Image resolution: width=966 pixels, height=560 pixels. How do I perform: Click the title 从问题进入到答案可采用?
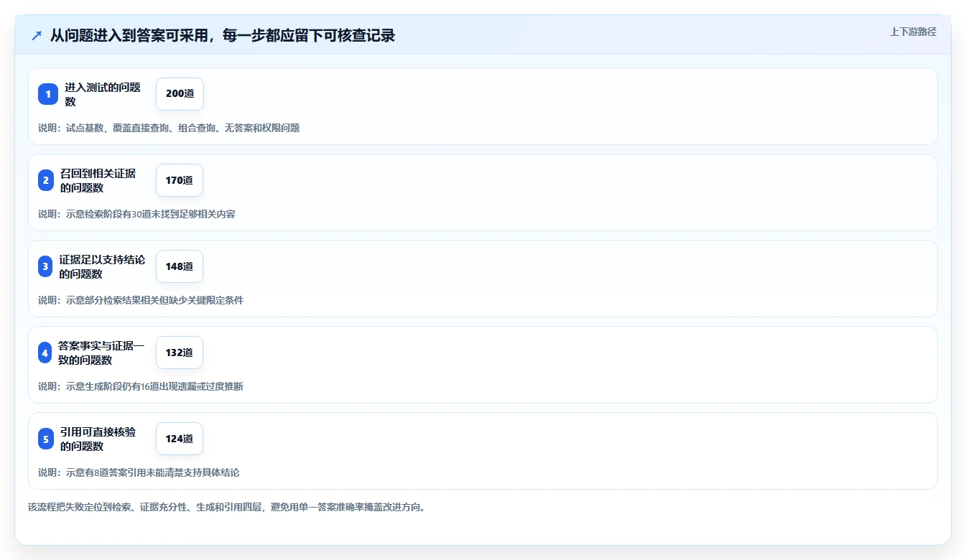point(223,36)
